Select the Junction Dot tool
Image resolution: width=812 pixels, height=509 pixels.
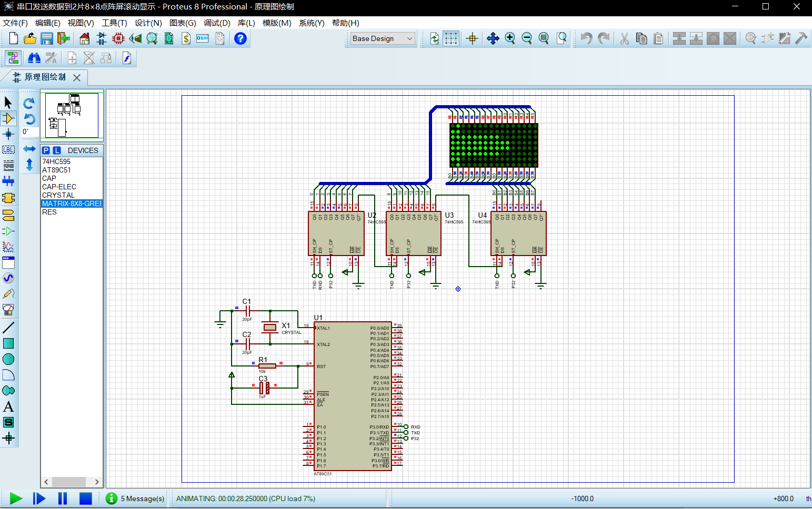click(x=8, y=134)
